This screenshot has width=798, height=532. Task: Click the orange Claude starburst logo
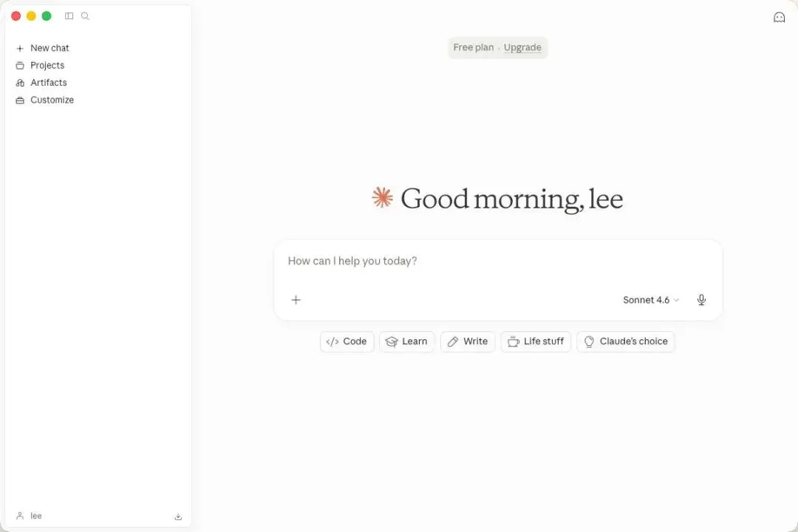[382, 197]
